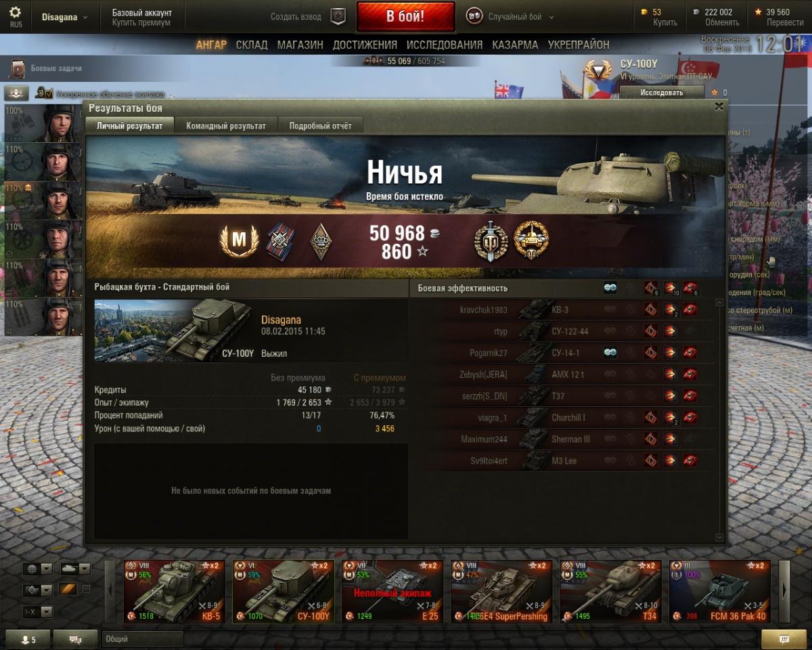This screenshot has width=812, height=650.
Task: Switch to the Командный результат tab
Action: [x=226, y=126]
